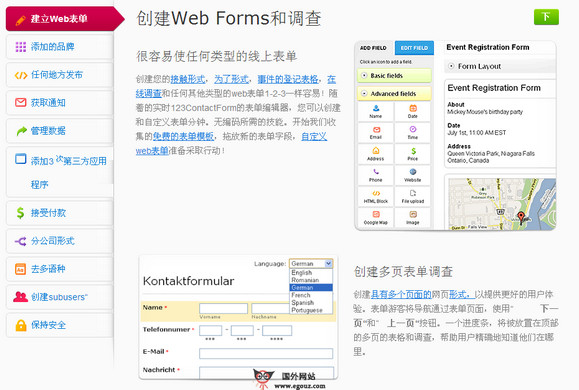Click the green dollar icon beside 接受付款
The width and height of the screenshot is (579, 390).
20,213
